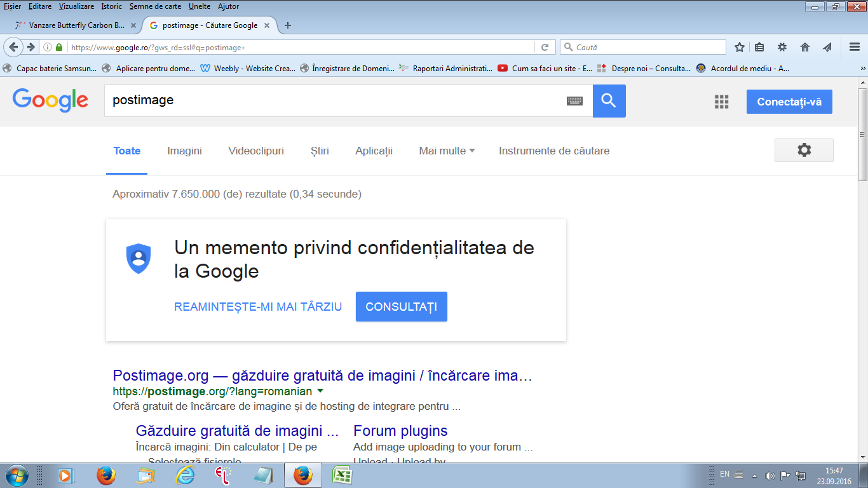Open Instrumente de căutare
868x488 pixels.
[x=554, y=151]
